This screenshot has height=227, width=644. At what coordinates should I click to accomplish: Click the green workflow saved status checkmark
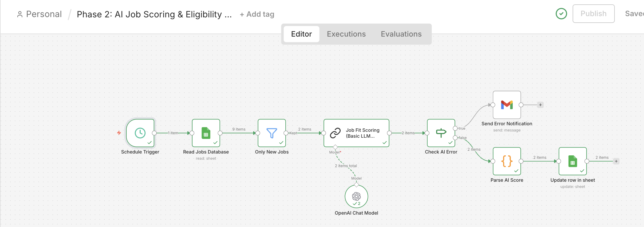click(x=561, y=14)
